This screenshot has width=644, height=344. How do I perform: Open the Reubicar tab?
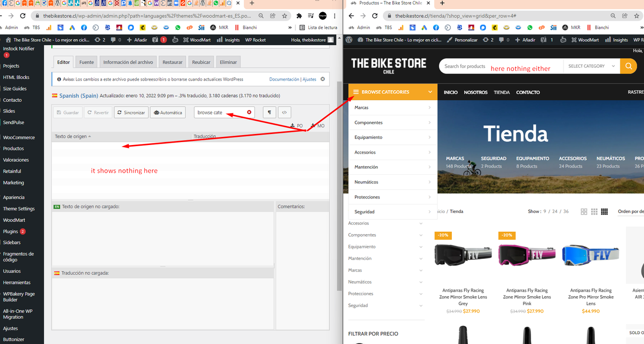[x=201, y=62]
